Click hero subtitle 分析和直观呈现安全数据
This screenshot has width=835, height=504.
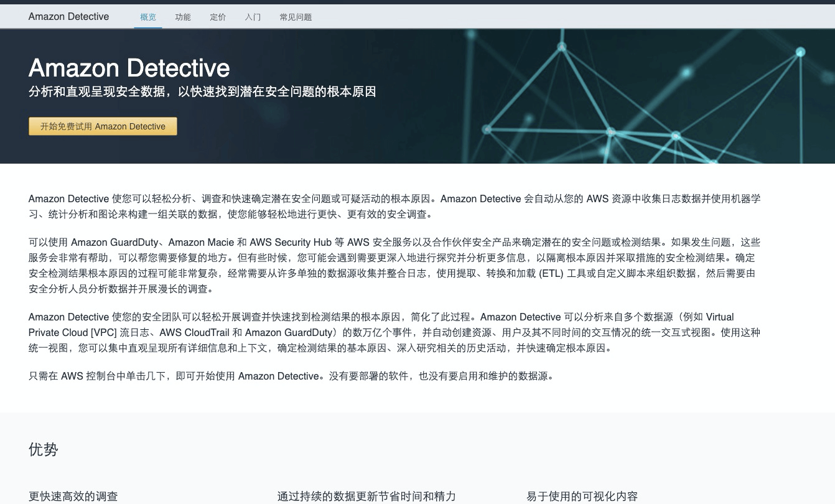[x=202, y=92]
